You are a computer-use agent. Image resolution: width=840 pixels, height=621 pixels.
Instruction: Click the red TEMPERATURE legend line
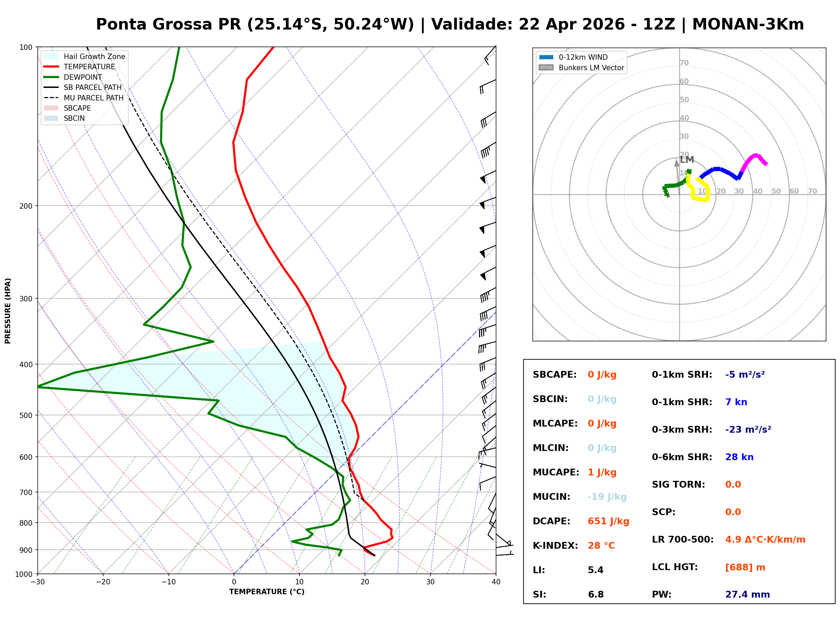click(x=51, y=67)
